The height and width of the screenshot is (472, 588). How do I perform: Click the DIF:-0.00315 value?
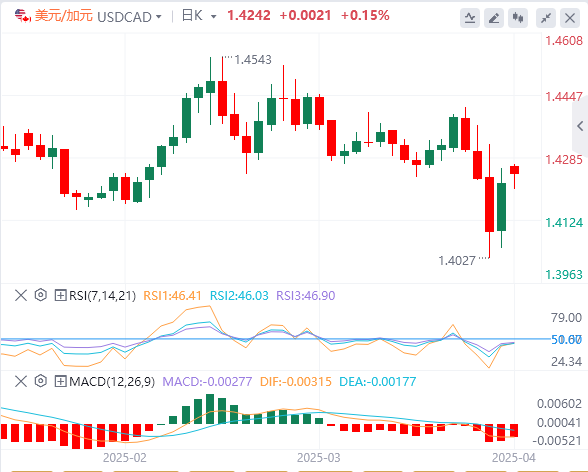[296, 382]
